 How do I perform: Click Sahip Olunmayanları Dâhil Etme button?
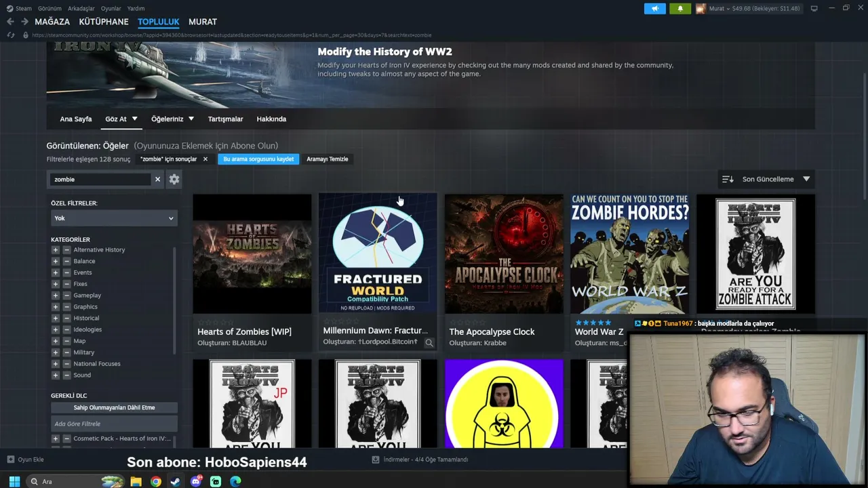click(x=114, y=407)
